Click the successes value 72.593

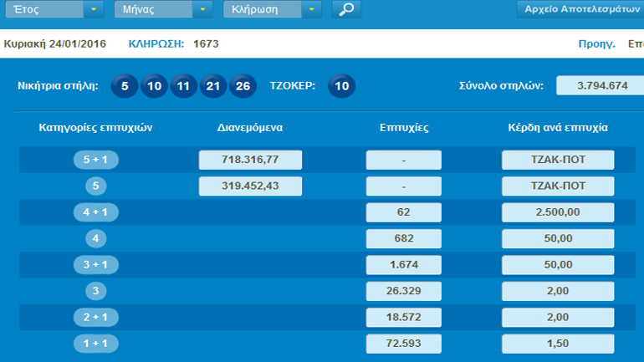(x=404, y=344)
